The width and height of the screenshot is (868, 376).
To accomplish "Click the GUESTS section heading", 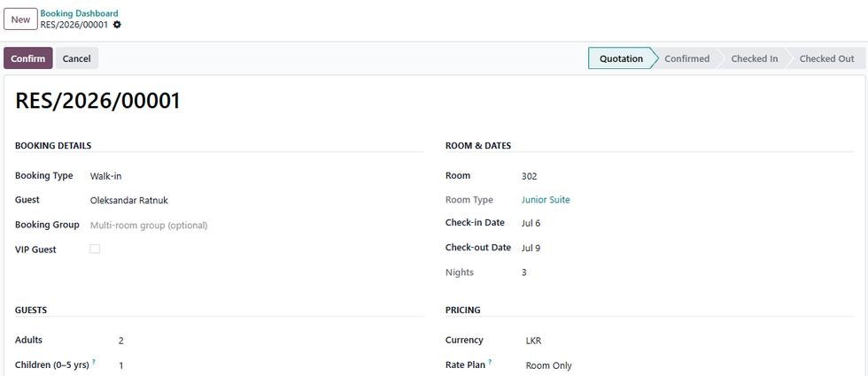I will [x=31, y=311].
